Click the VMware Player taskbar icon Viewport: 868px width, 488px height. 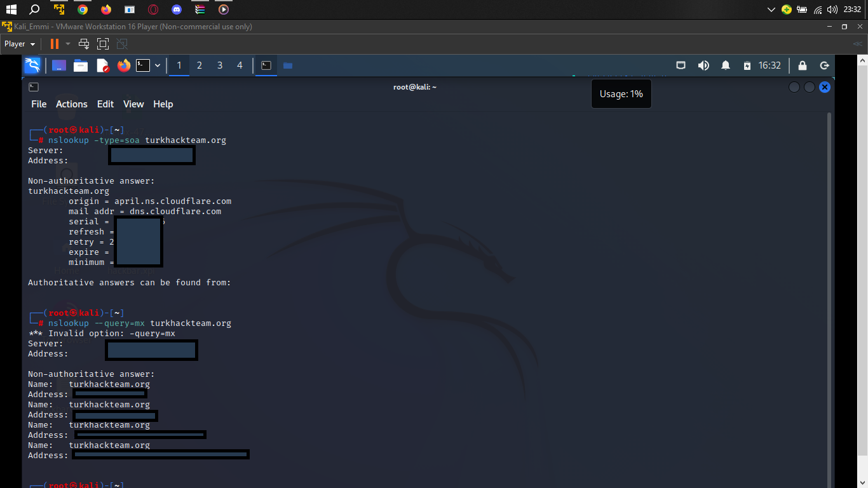[x=59, y=10]
